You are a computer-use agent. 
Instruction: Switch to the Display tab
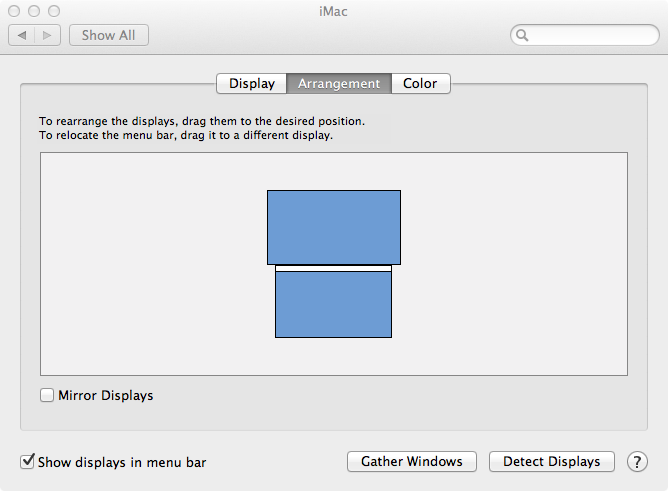pyautogui.click(x=251, y=84)
